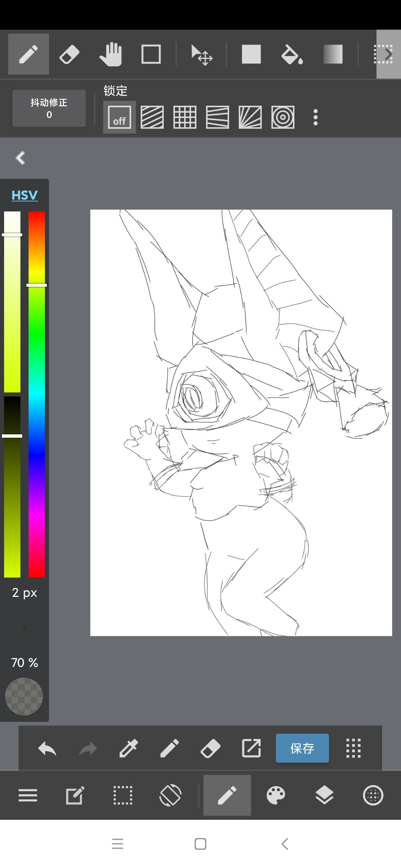The image size is (401, 868).
Task: Open the hamburger main menu
Action: coord(28,795)
